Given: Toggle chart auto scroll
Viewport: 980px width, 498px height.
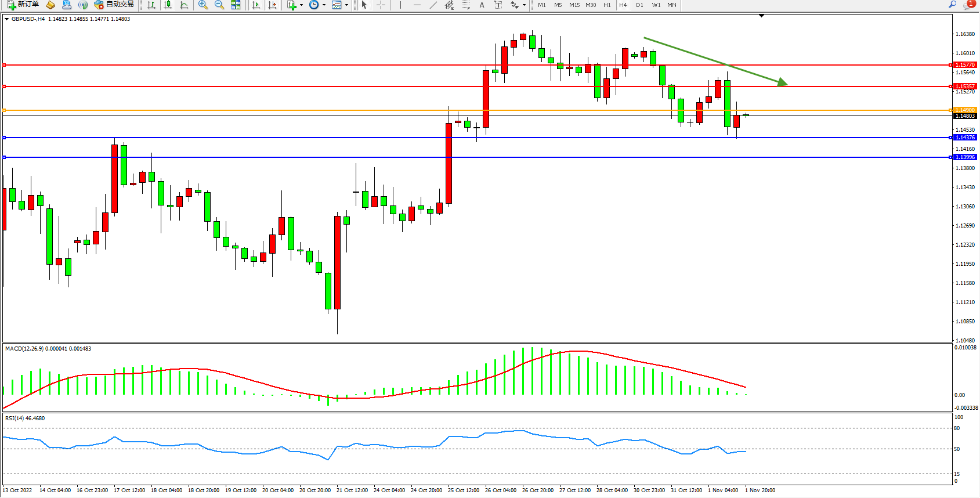Looking at the screenshot, I should pyautogui.click(x=256, y=5).
